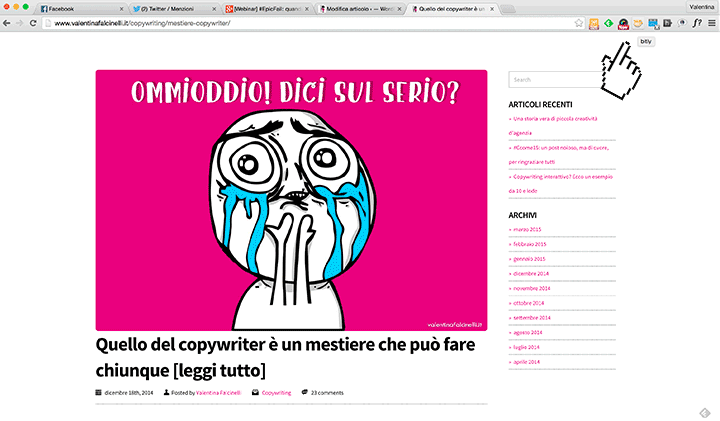720x421 pixels.
Task: Open the 'Quello del copywriter' article title
Action: (285, 357)
